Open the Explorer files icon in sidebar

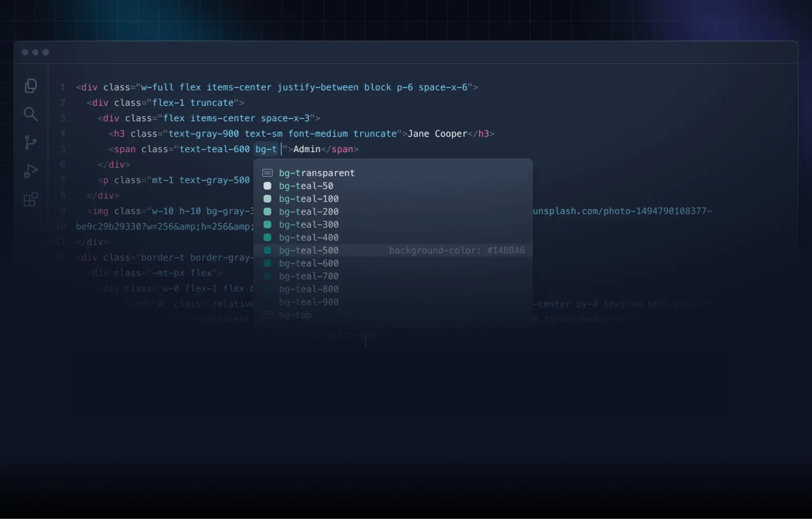(x=31, y=86)
